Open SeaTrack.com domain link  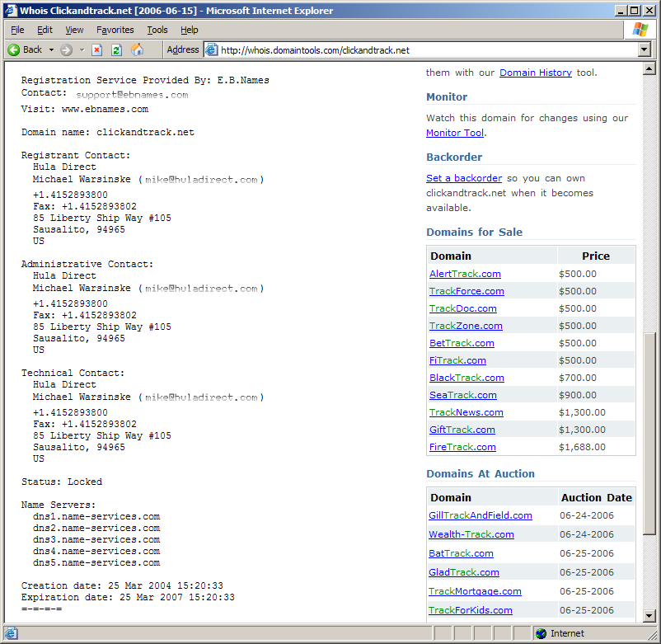463,395
